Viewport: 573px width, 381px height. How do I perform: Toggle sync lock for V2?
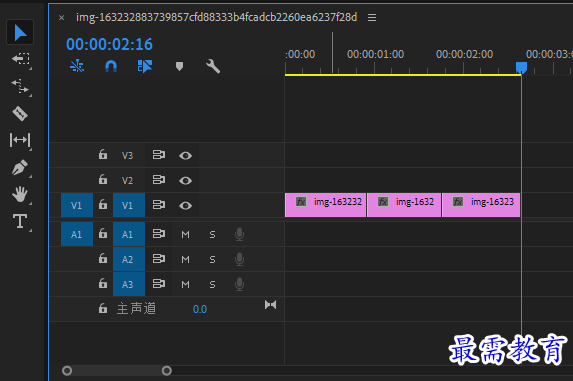coord(159,180)
